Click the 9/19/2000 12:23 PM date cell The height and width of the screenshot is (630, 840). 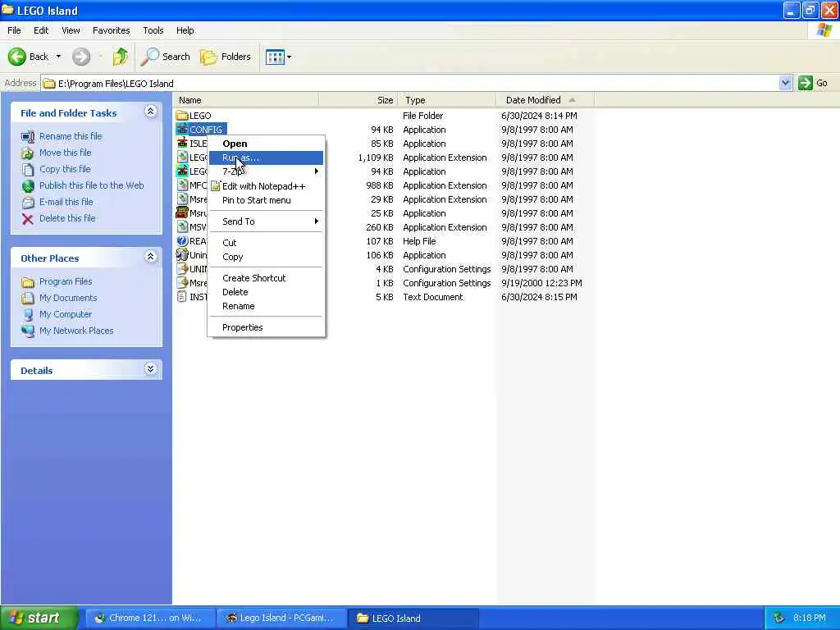click(x=541, y=283)
